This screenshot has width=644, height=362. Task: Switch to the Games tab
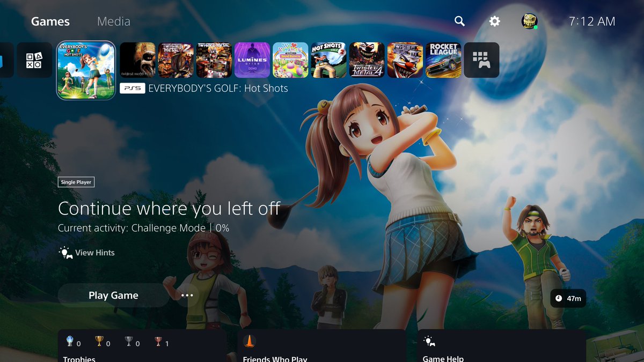click(x=50, y=21)
